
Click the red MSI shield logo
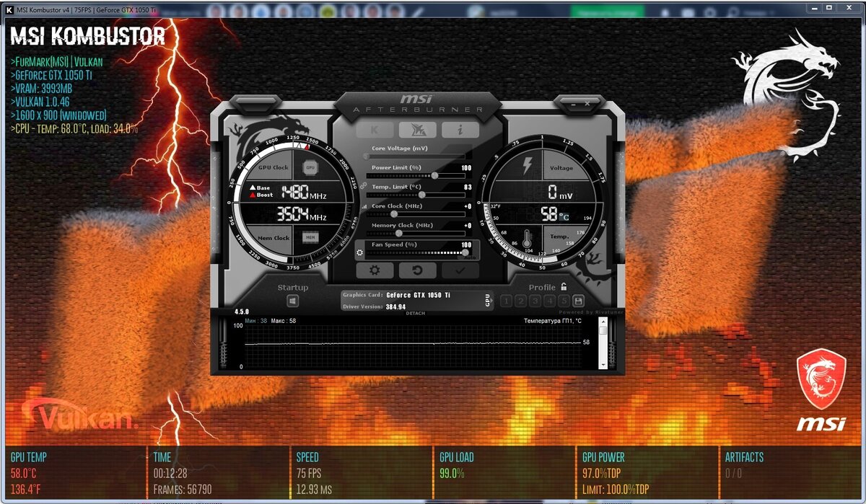[821, 379]
